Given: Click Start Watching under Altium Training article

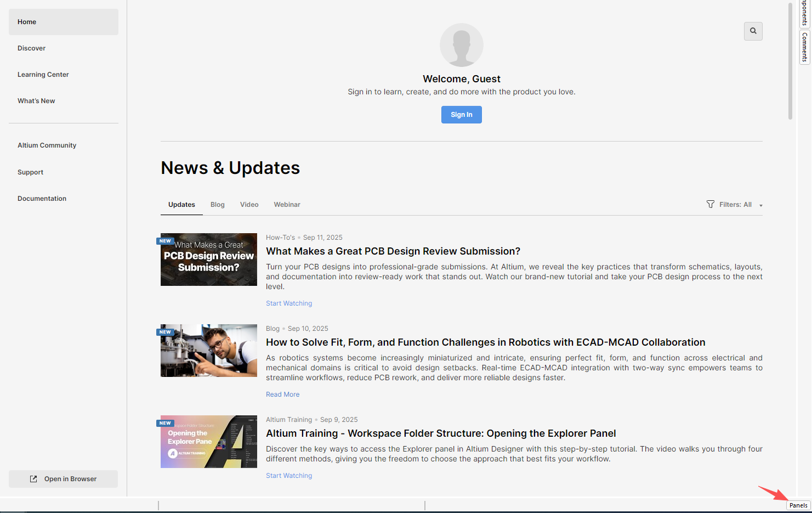Looking at the screenshot, I should coord(289,476).
